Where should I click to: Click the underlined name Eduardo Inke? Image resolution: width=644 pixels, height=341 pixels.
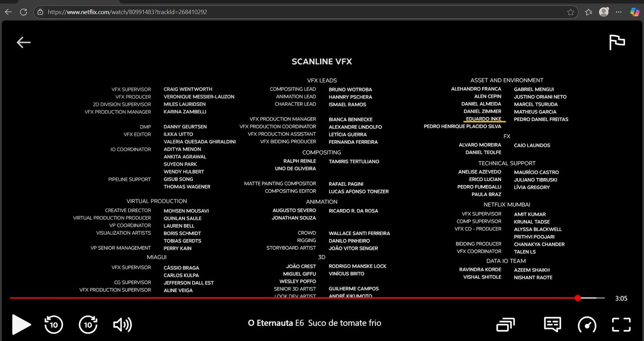tap(483, 119)
